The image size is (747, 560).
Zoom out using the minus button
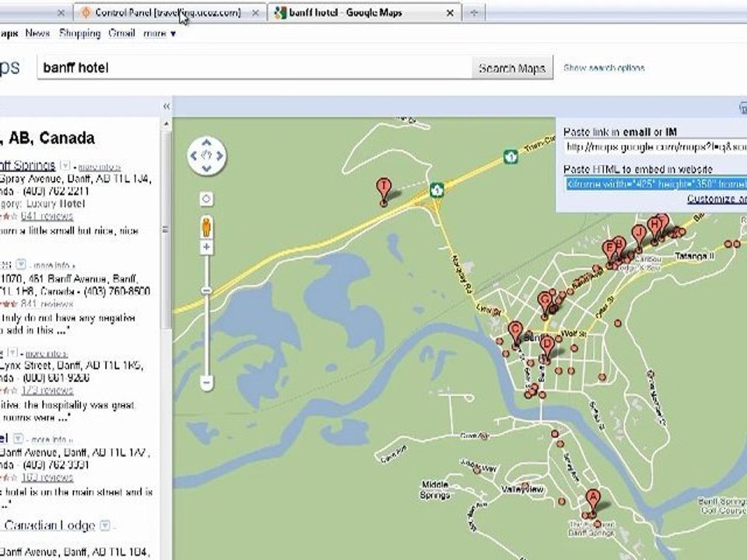(x=206, y=381)
